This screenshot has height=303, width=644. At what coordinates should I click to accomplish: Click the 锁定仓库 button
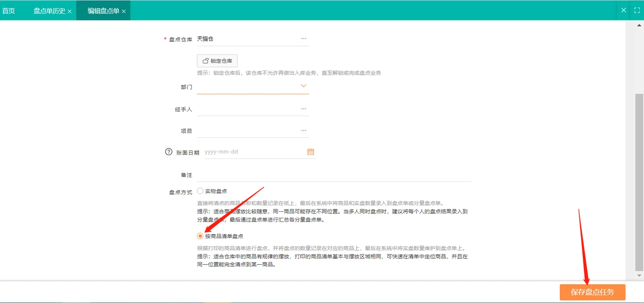click(217, 61)
